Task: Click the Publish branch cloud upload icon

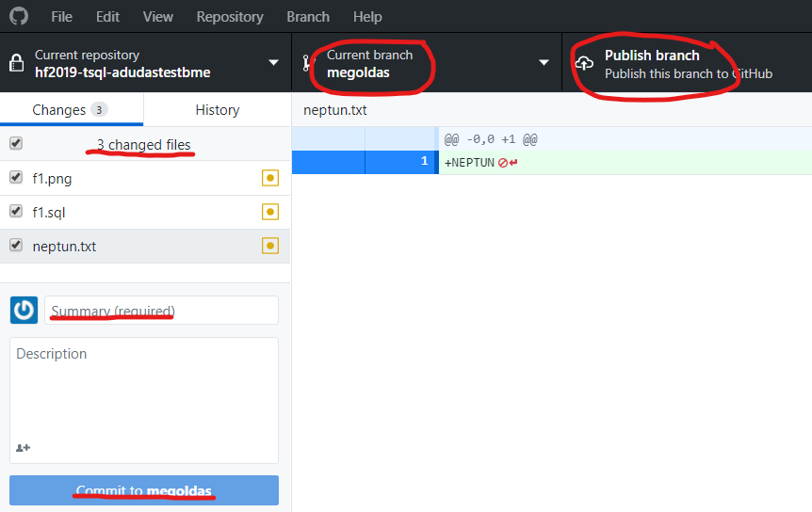Action: pos(584,63)
